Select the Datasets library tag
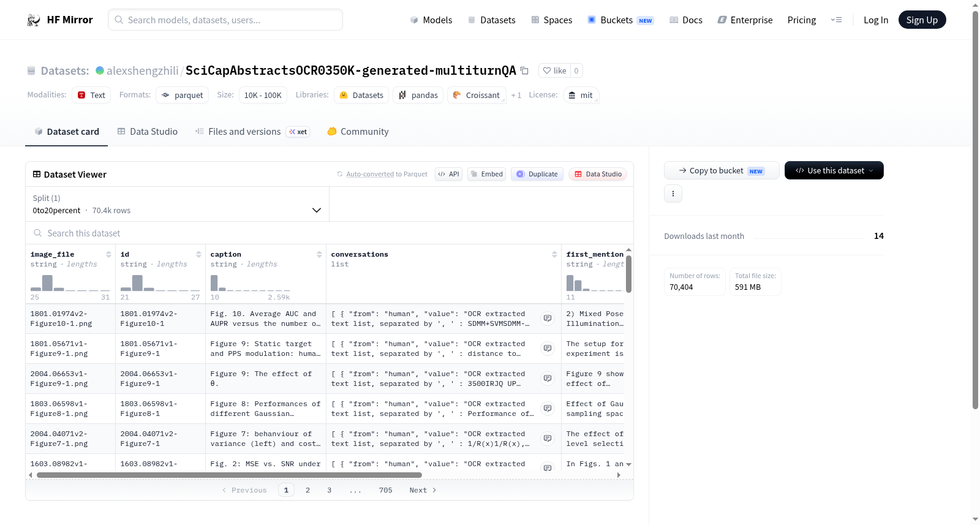The width and height of the screenshot is (980, 525). click(x=361, y=95)
